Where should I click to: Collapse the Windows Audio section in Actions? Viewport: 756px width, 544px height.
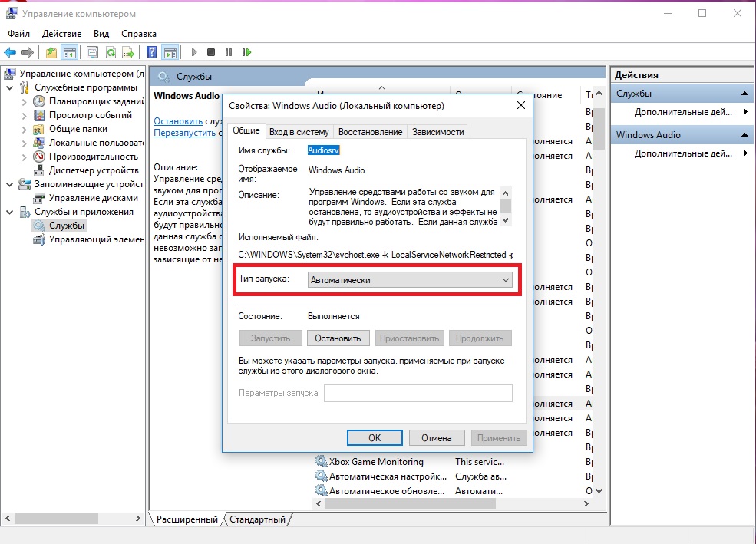click(x=745, y=135)
